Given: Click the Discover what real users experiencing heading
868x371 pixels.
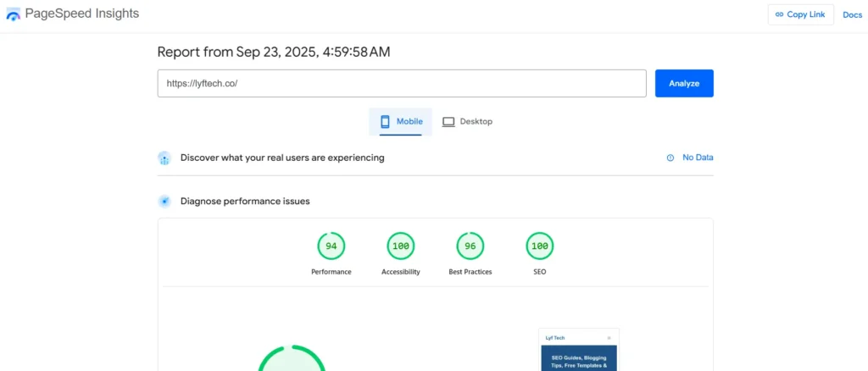Looking at the screenshot, I should click(282, 158).
